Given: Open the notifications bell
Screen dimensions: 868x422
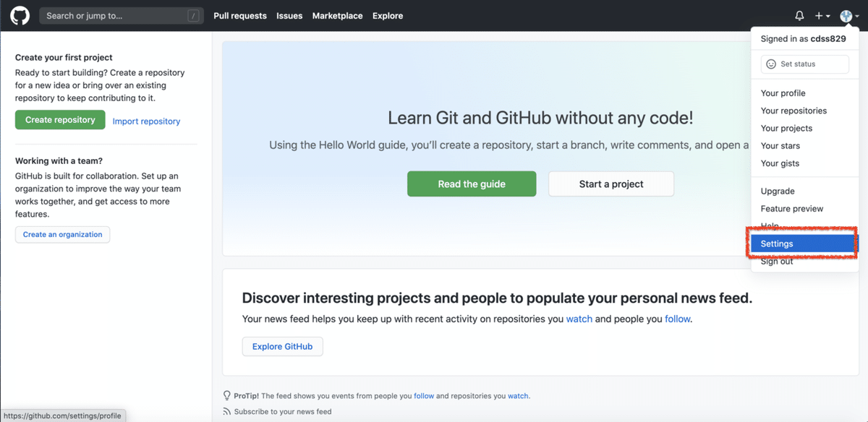Looking at the screenshot, I should (799, 15).
